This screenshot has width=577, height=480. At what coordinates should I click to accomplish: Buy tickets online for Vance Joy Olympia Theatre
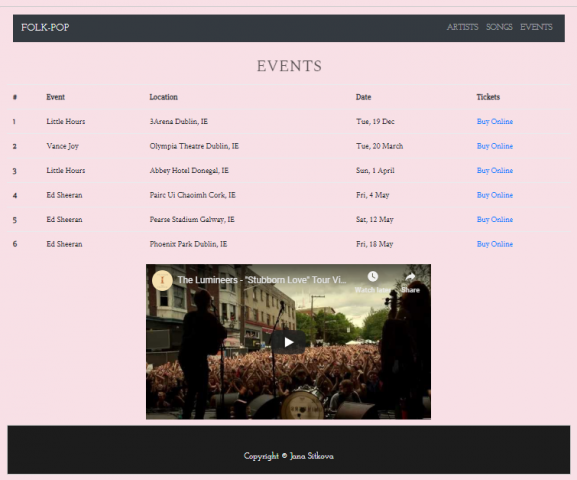[x=495, y=146]
